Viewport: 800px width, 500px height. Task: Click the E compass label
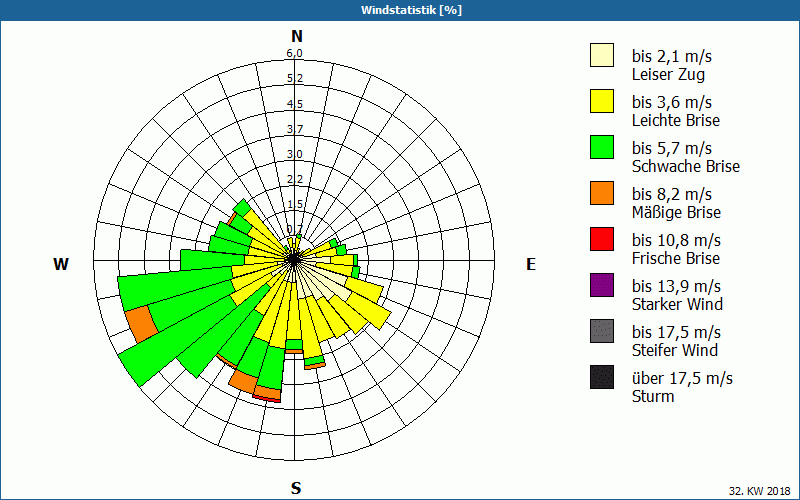coord(531,264)
